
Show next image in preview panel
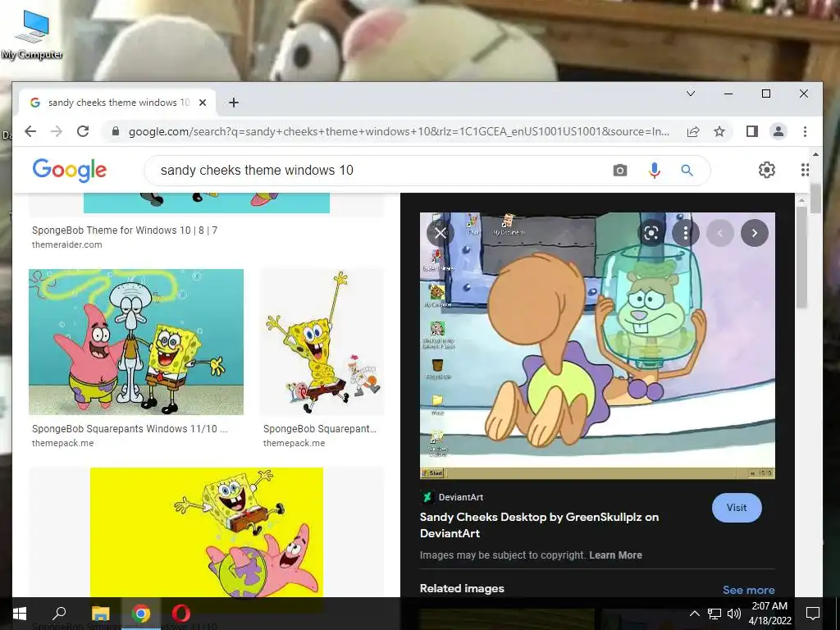pyautogui.click(x=755, y=232)
